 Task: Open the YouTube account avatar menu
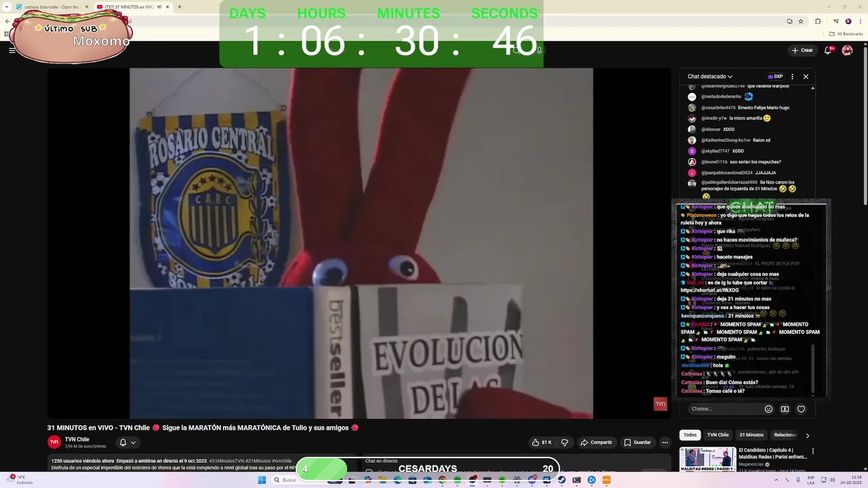pos(847,50)
